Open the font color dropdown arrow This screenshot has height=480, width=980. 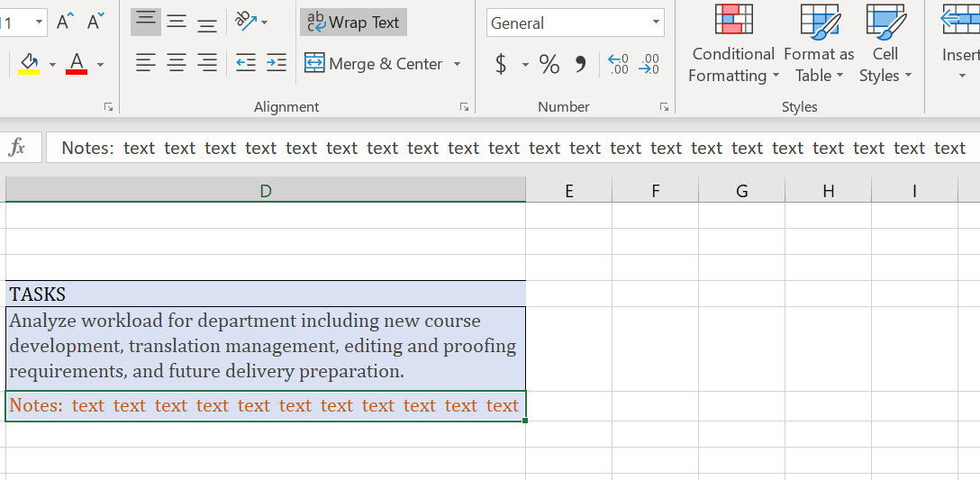click(x=100, y=64)
